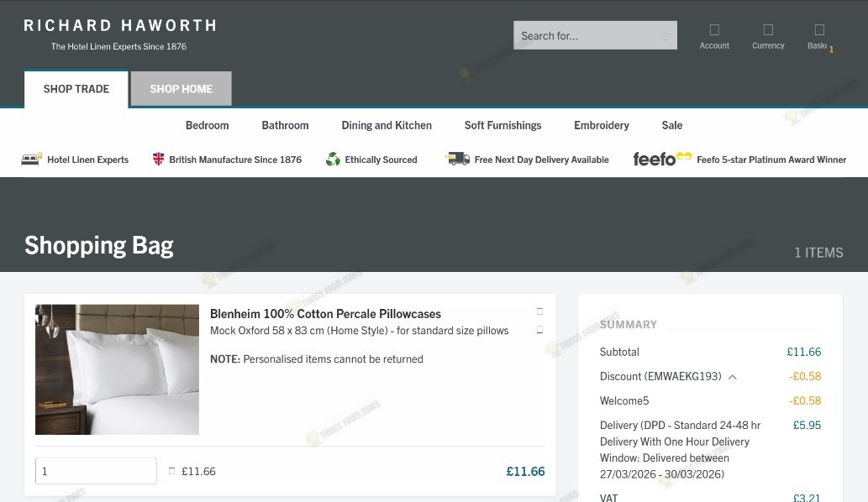Click the pillowcases product thumbnail
868x502 pixels.
point(117,369)
